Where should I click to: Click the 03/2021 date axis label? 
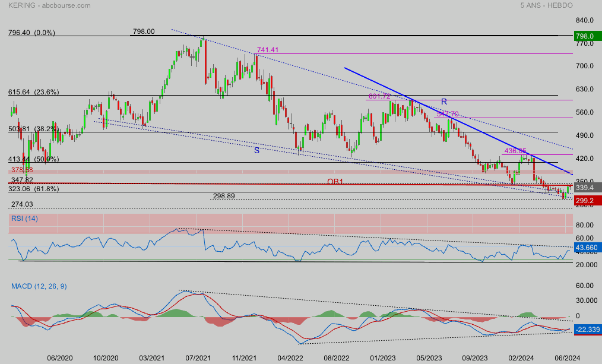click(x=151, y=358)
